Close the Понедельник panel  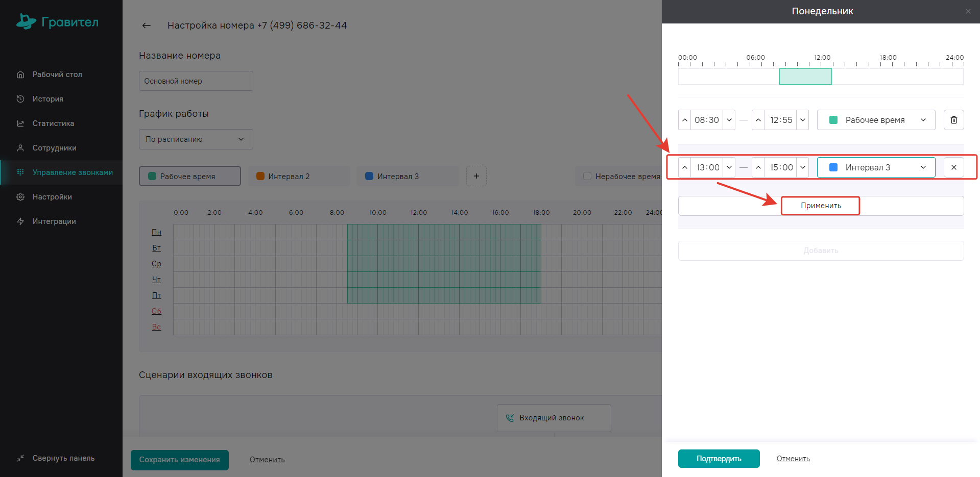(968, 11)
